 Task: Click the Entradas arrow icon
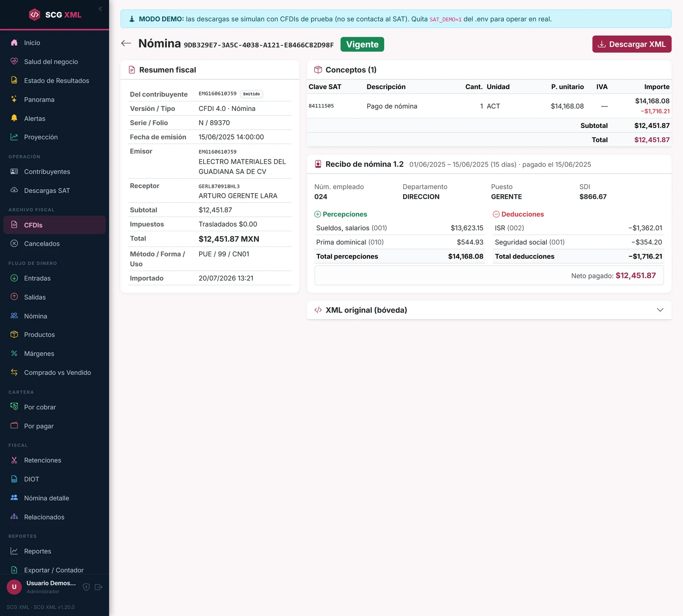[14, 278]
